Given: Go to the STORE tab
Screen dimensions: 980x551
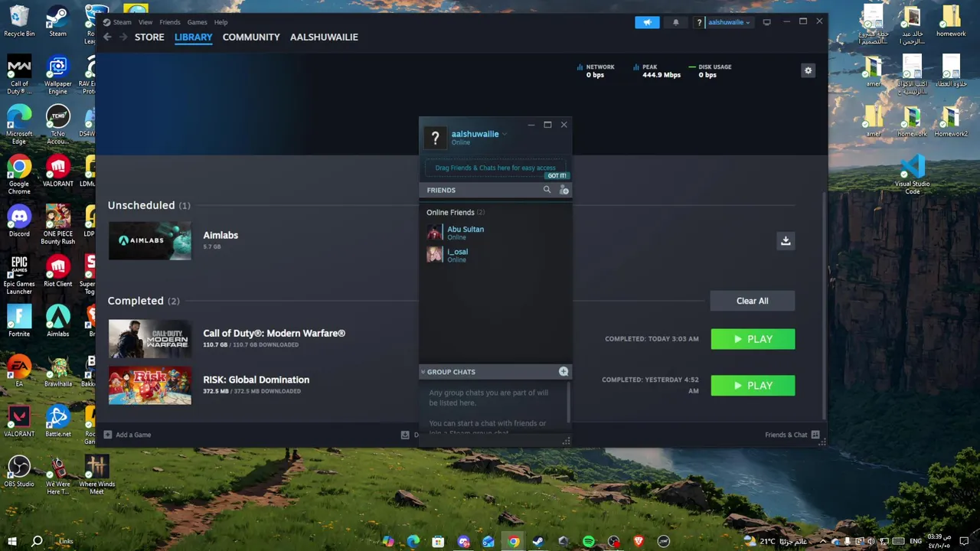Looking at the screenshot, I should click(x=149, y=37).
